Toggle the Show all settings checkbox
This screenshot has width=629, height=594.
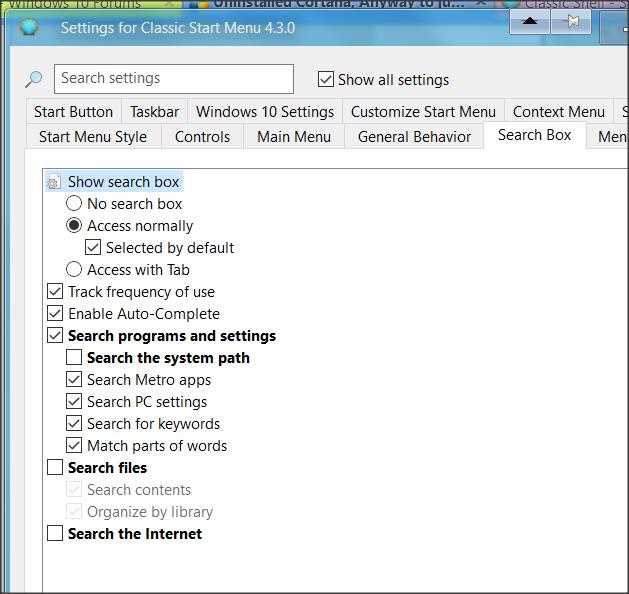tap(325, 79)
